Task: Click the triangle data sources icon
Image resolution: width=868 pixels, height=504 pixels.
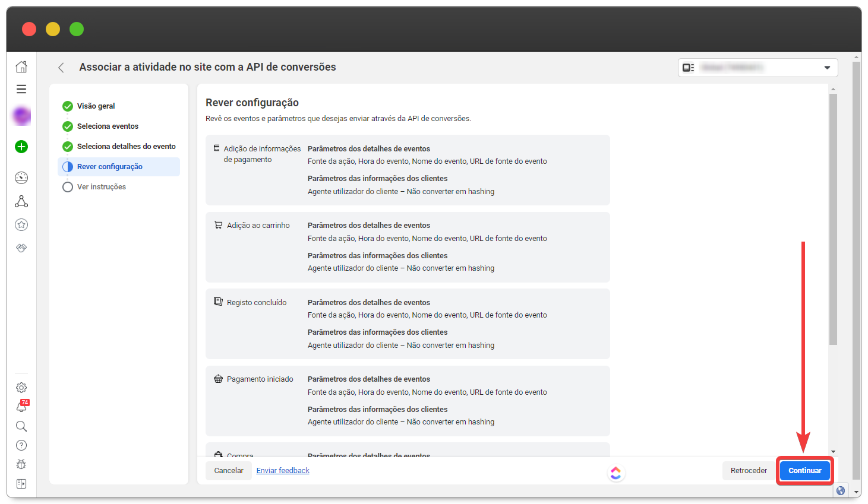Action: point(21,202)
